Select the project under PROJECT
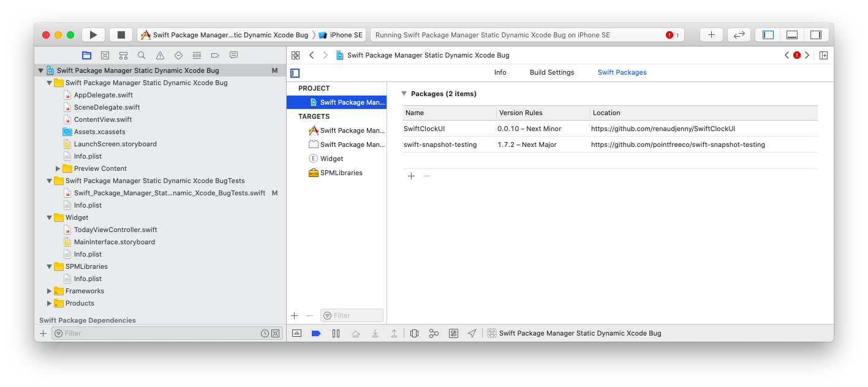Image resolution: width=868 pixels, height=387 pixels. tap(336, 102)
